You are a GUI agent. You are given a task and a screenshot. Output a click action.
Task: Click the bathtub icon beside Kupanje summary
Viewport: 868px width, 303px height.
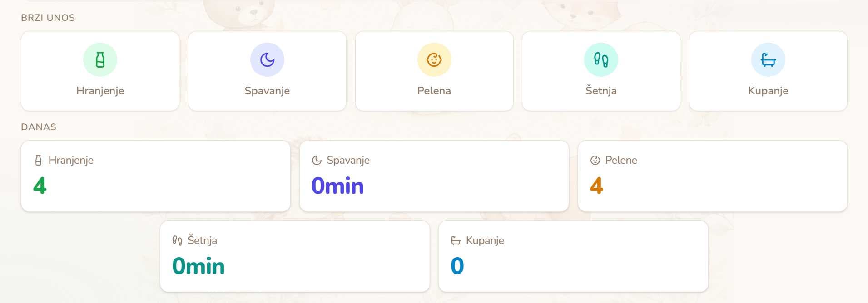point(455,240)
